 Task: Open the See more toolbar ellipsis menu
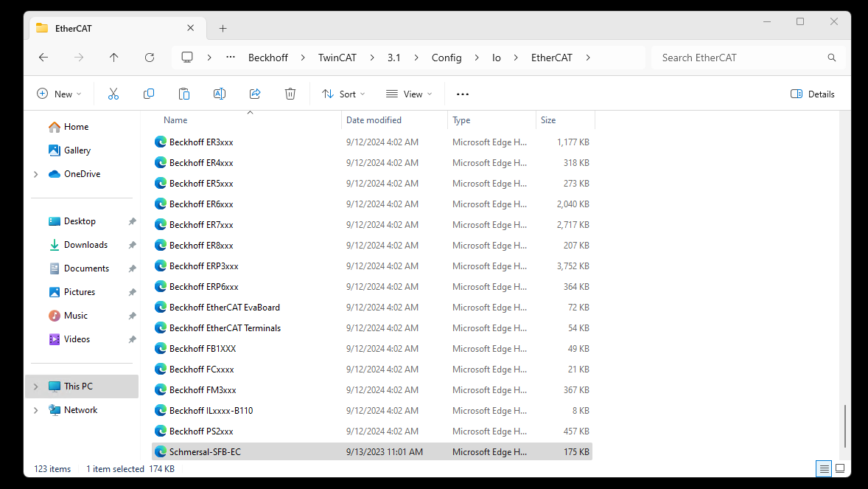point(463,94)
